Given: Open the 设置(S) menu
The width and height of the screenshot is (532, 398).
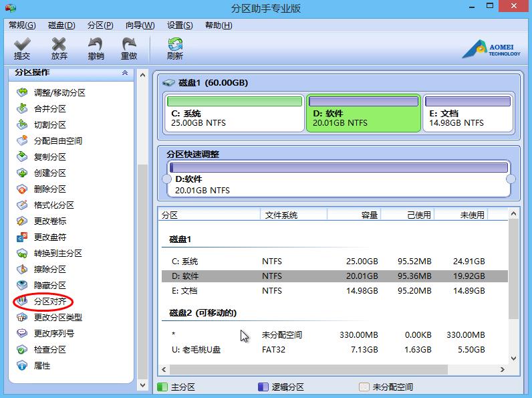Looking at the screenshot, I should coord(180,25).
